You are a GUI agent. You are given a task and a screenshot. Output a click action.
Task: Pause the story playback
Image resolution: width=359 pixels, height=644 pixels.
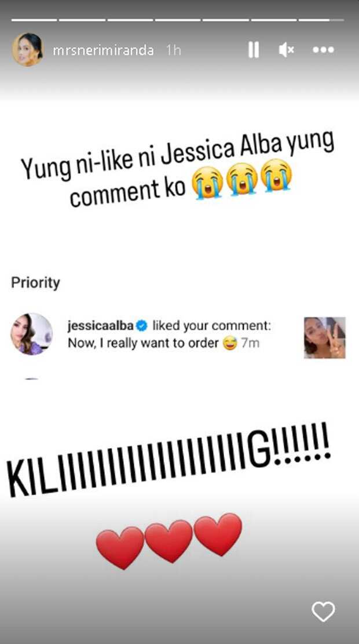[x=254, y=50]
